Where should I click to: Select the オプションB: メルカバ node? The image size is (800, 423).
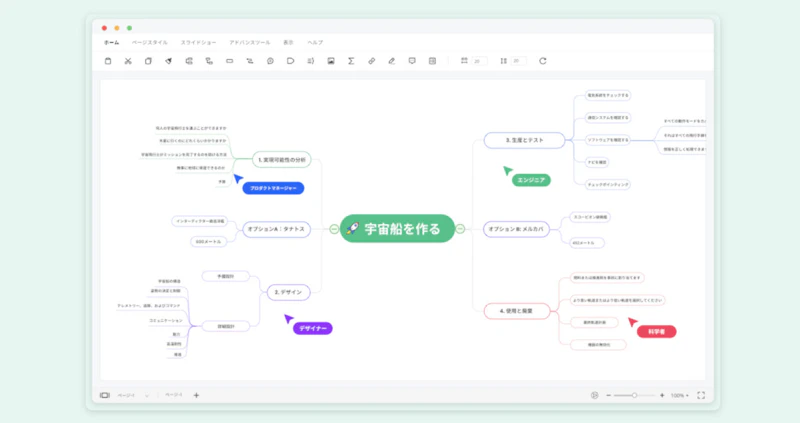(x=516, y=229)
